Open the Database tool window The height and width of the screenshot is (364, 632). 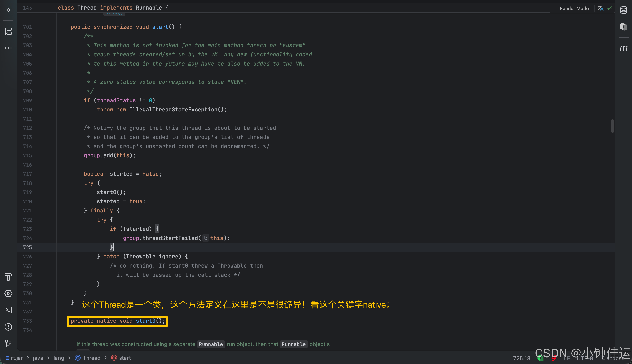click(x=623, y=10)
